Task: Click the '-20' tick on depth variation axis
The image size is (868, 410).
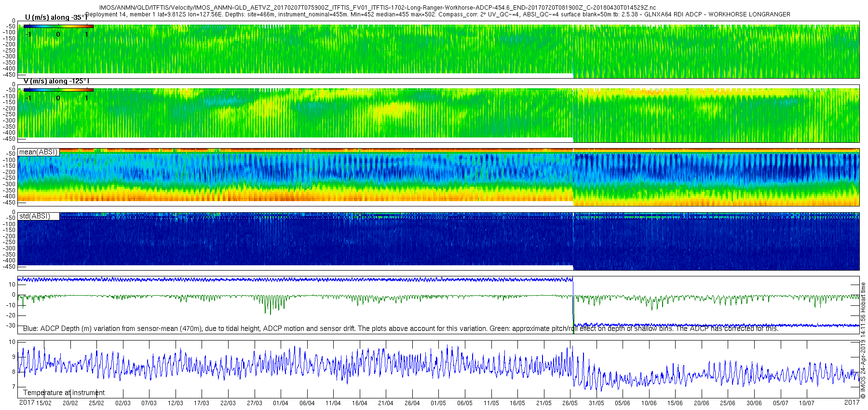Action: tap(10, 315)
